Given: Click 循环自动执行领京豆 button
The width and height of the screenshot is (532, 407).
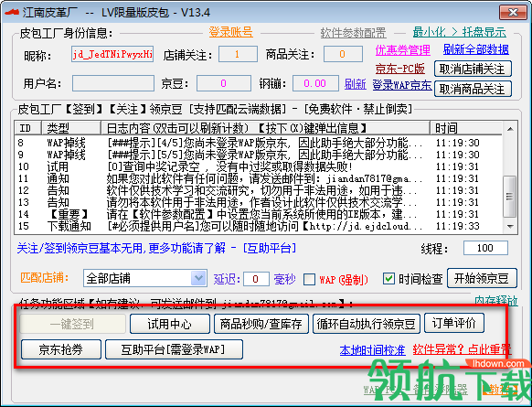Looking at the screenshot, I should tap(367, 324).
